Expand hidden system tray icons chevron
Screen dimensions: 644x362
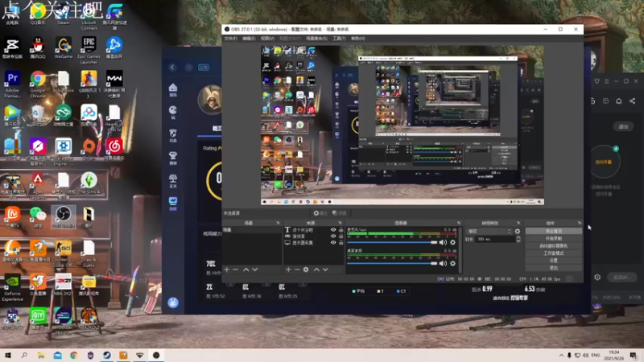click(x=561, y=355)
